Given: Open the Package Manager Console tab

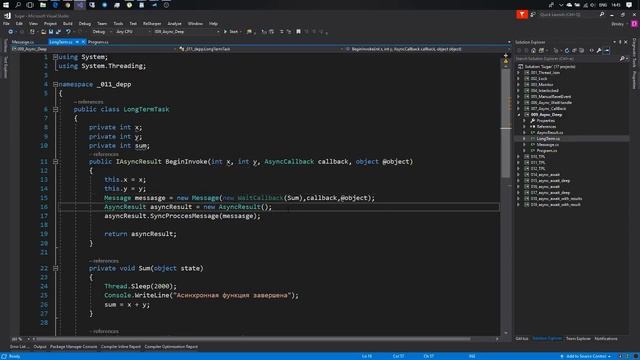Looking at the screenshot, I should click(x=73, y=347).
